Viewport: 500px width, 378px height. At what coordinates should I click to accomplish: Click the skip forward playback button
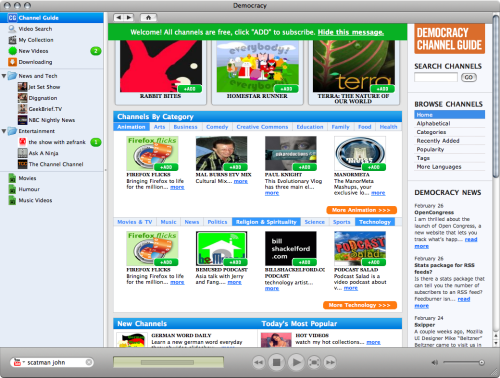(x=330, y=362)
